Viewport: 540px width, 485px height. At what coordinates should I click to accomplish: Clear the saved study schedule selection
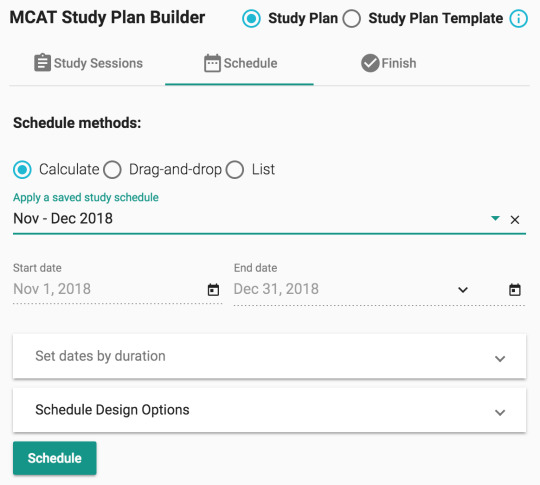tap(515, 219)
